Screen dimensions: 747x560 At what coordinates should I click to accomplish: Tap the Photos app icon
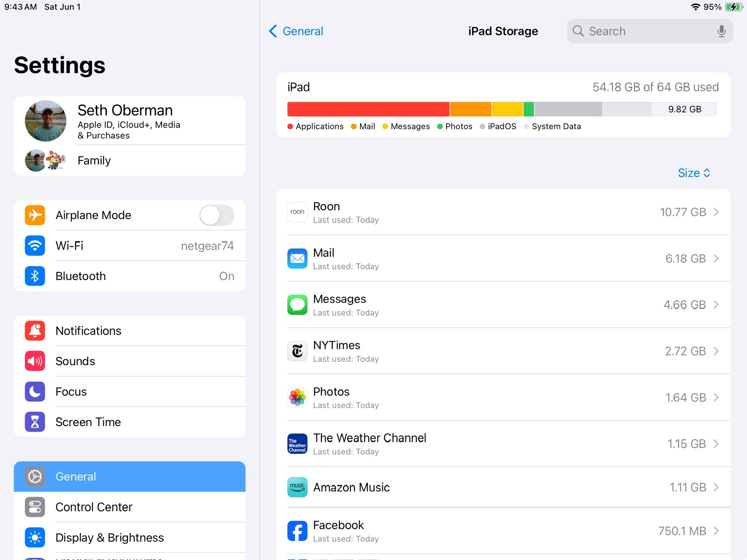coord(297,397)
